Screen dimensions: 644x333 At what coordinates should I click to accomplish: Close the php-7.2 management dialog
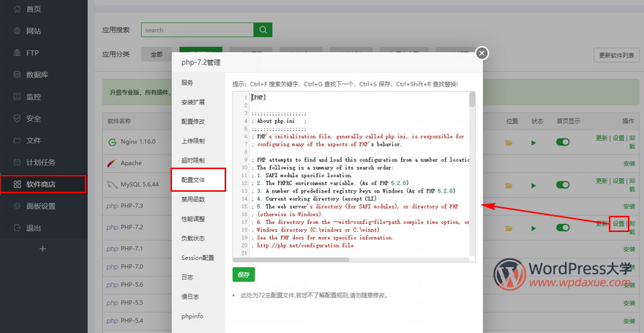click(482, 53)
